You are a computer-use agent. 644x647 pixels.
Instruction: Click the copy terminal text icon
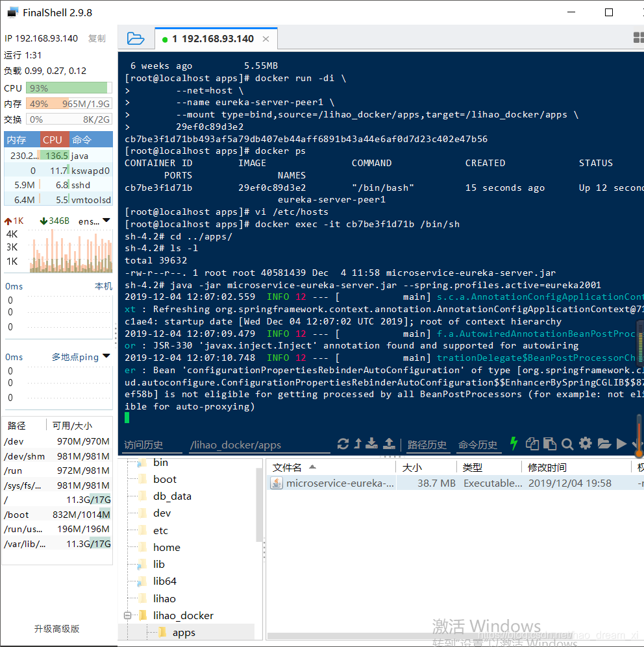pyautogui.click(x=532, y=444)
